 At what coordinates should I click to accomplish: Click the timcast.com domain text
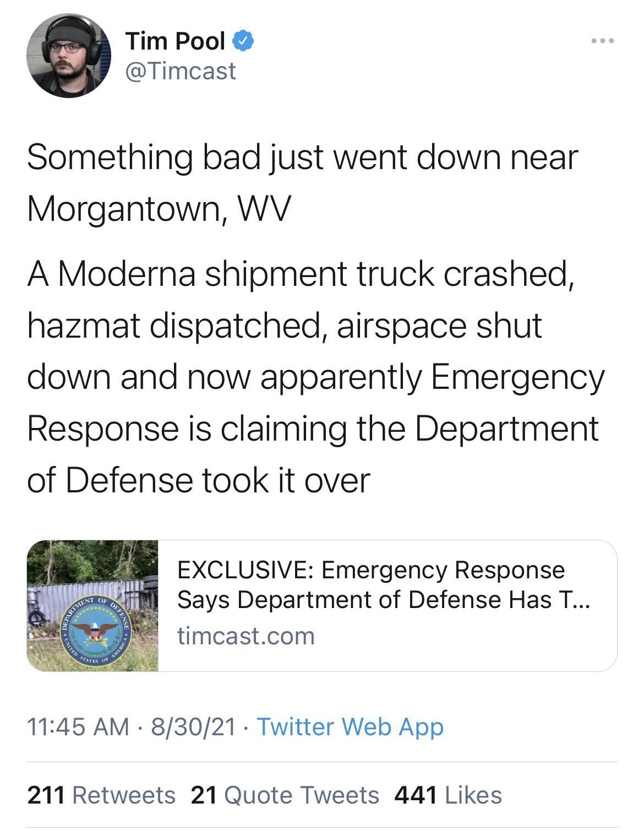(245, 636)
